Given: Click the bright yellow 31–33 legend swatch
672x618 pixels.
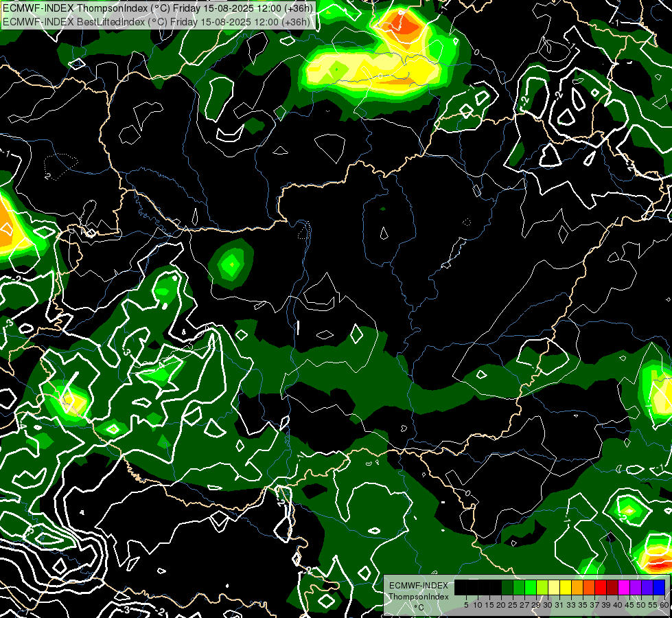Looking at the screenshot, I should (566, 587).
